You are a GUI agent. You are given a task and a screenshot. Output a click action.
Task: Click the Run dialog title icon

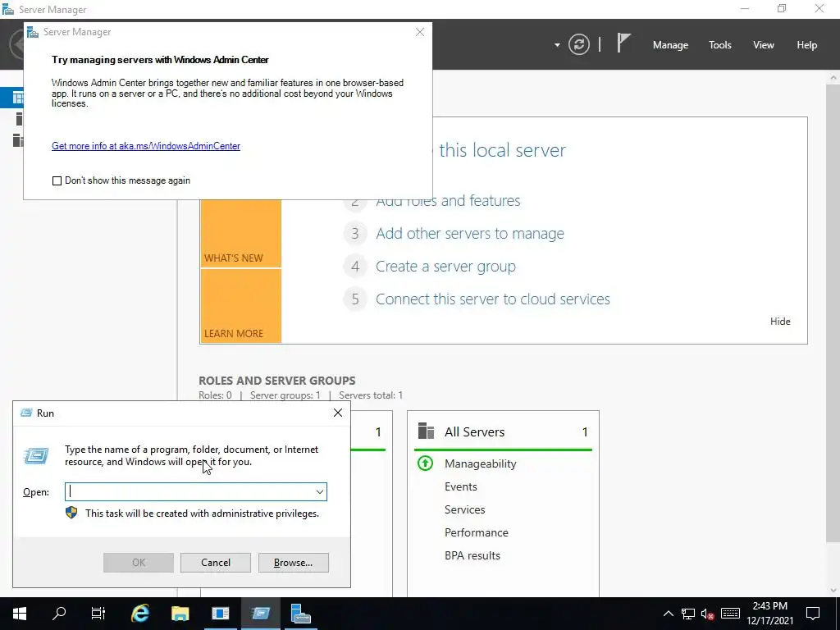point(25,413)
